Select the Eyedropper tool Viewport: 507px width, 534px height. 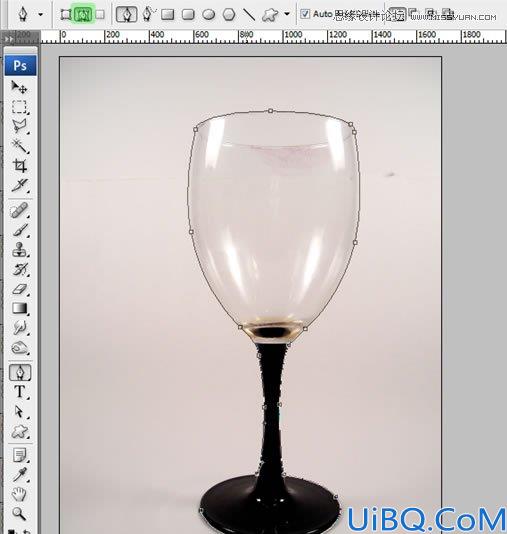pos(19,475)
